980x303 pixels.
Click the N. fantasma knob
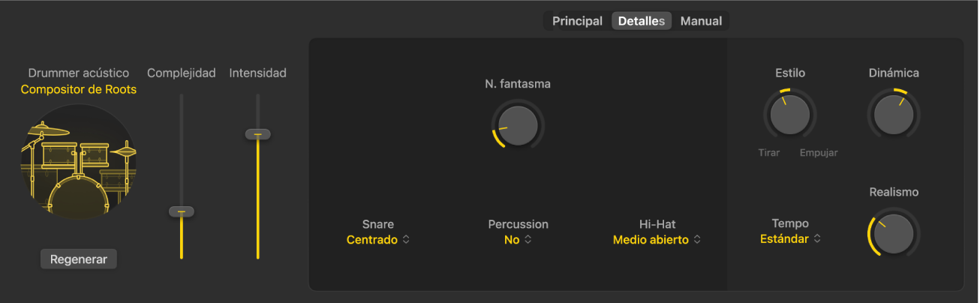click(x=518, y=124)
